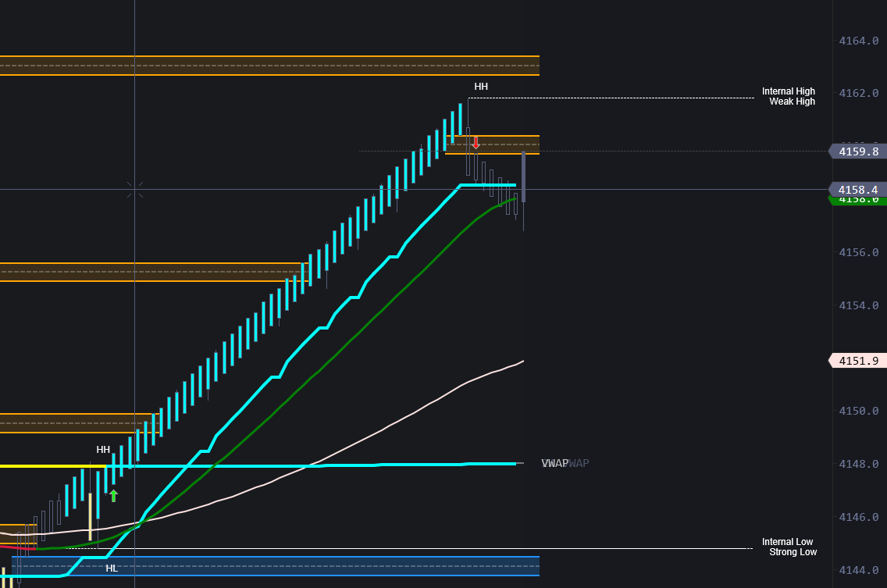887x588 pixels.
Task: Select the topmost HH label near 4162
Action: (481, 87)
